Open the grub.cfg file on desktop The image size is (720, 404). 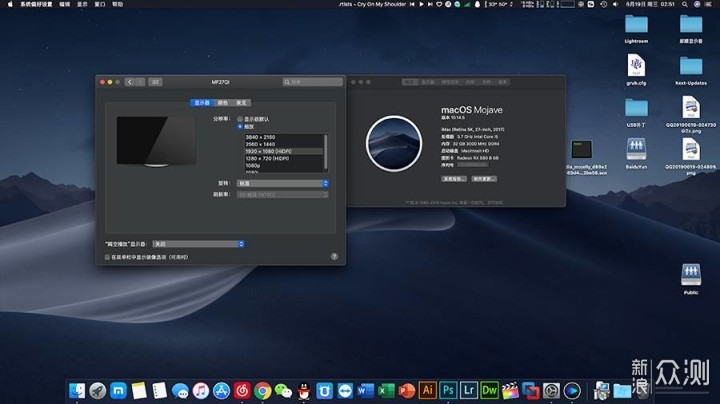(x=636, y=67)
